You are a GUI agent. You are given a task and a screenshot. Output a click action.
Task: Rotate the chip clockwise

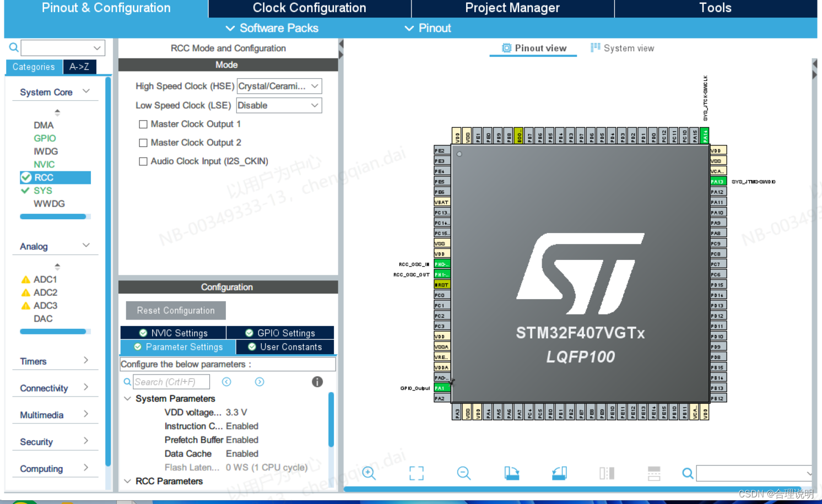click(x=512, y=473)
